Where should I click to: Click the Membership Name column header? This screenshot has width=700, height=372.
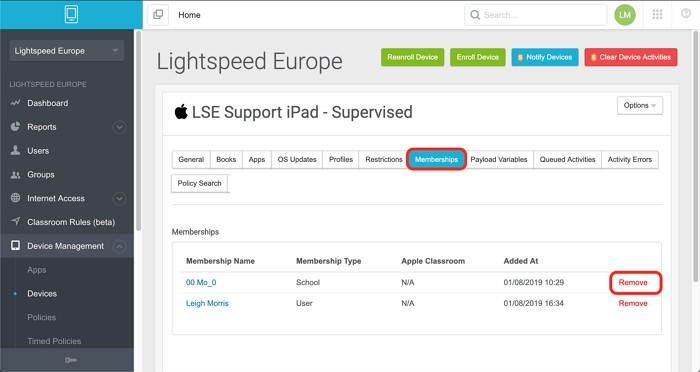tap(220, 261)
